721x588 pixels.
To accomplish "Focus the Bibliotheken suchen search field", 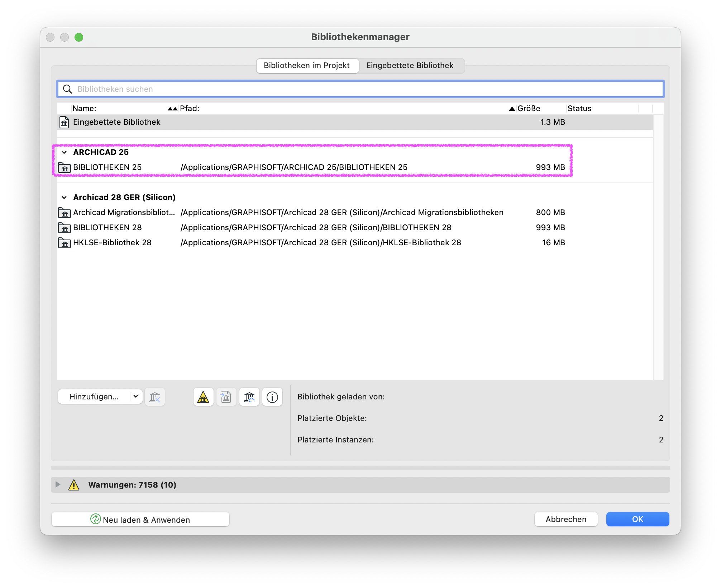I will tap(360, 89).
